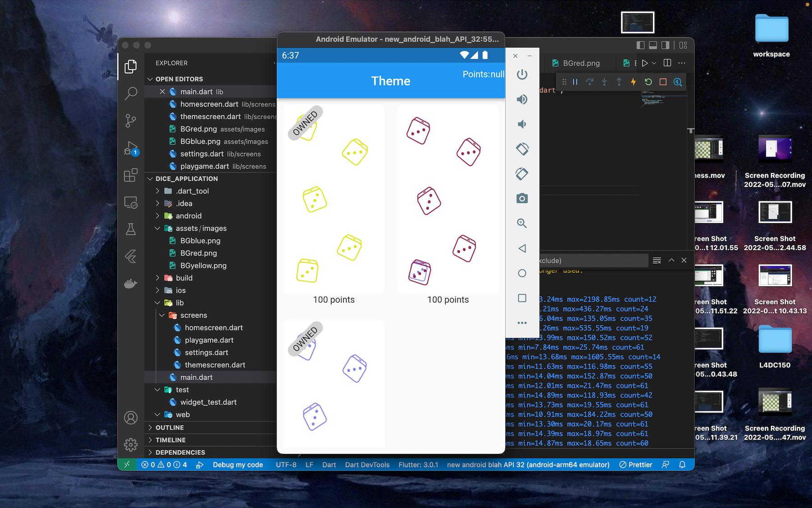Split the editor to the right
Image resolution: width=812 pixels, height=508 pixels.
tap(668, 63)
